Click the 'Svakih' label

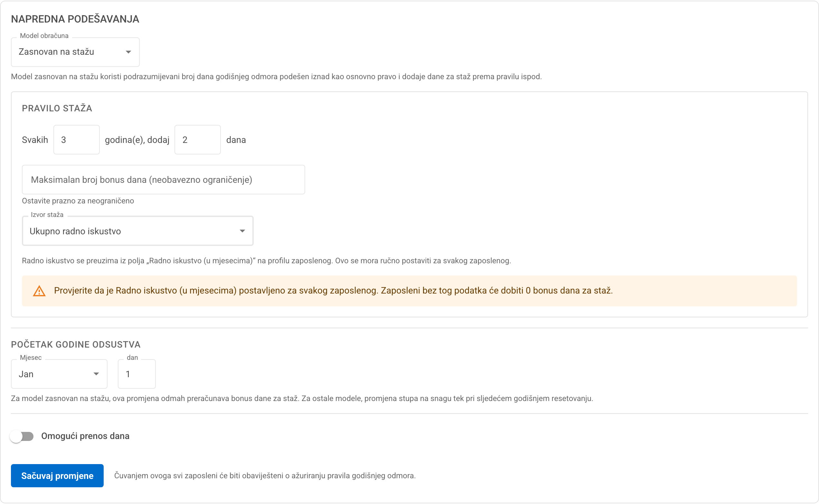point(35,140)
